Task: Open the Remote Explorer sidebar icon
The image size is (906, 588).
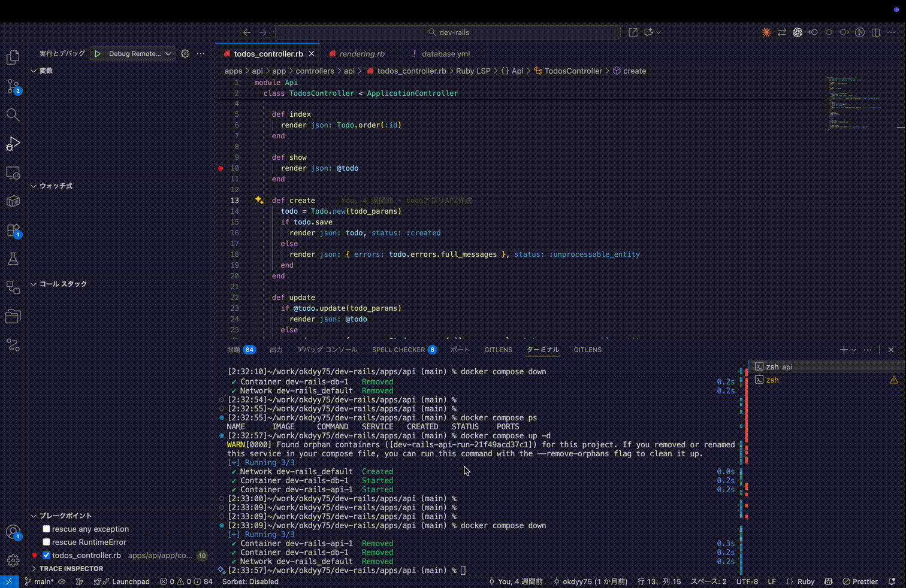Action: (13, 172)
